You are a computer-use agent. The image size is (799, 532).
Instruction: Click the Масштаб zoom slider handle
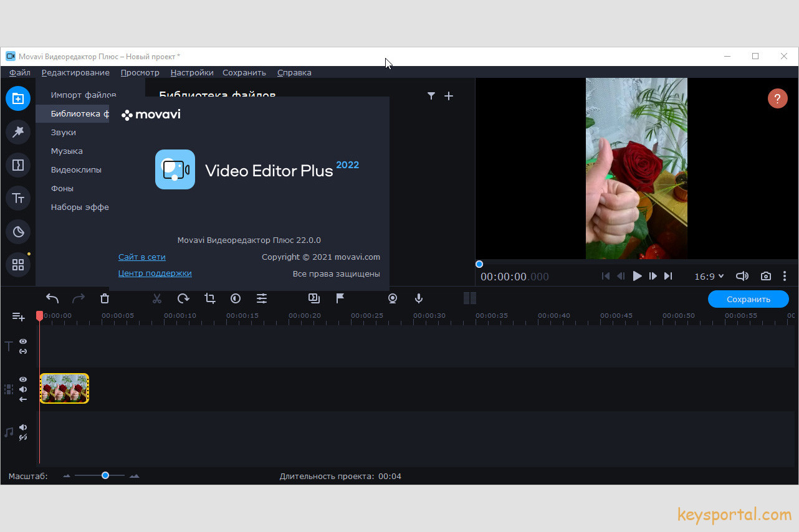coord(105,475)
